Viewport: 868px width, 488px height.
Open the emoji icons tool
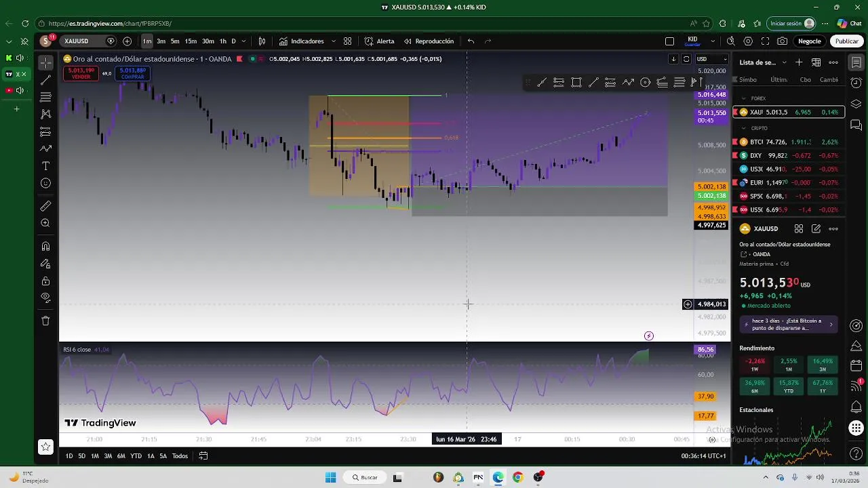tap(45, 183)
